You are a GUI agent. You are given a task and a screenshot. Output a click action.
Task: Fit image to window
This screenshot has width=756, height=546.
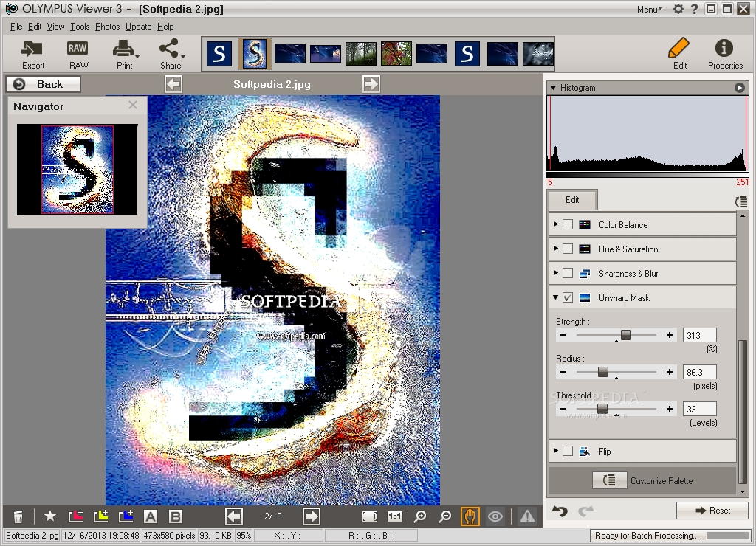pyautogui.click(x=370, y=516)
